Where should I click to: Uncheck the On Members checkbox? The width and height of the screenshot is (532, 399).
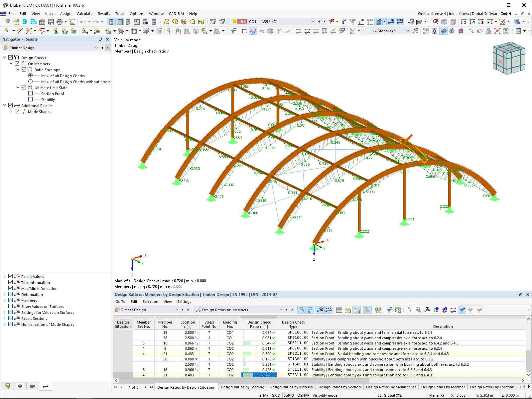pos(17,64)
